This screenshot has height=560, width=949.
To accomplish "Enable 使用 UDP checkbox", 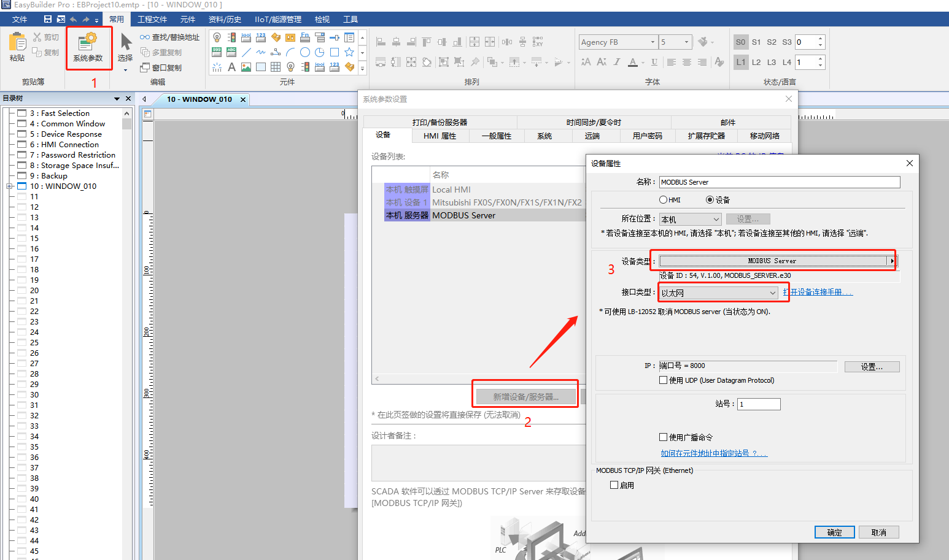I will 664,380.
